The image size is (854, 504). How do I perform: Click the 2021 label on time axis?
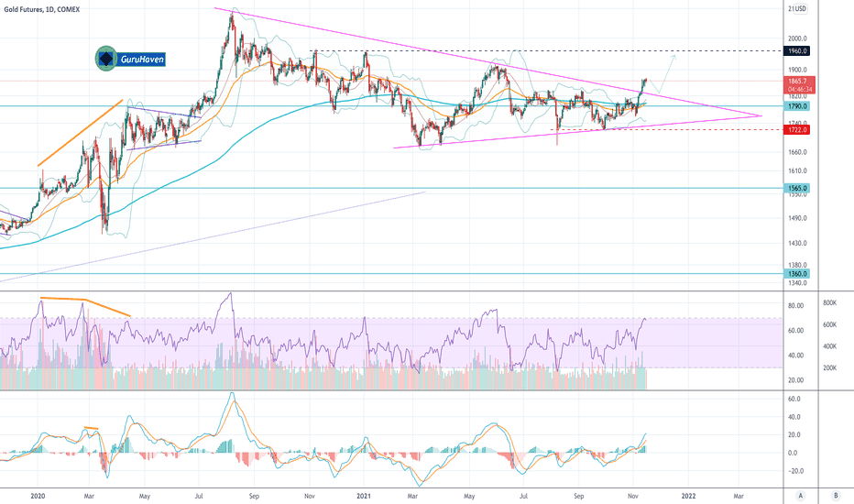click(x=364, y=496)
